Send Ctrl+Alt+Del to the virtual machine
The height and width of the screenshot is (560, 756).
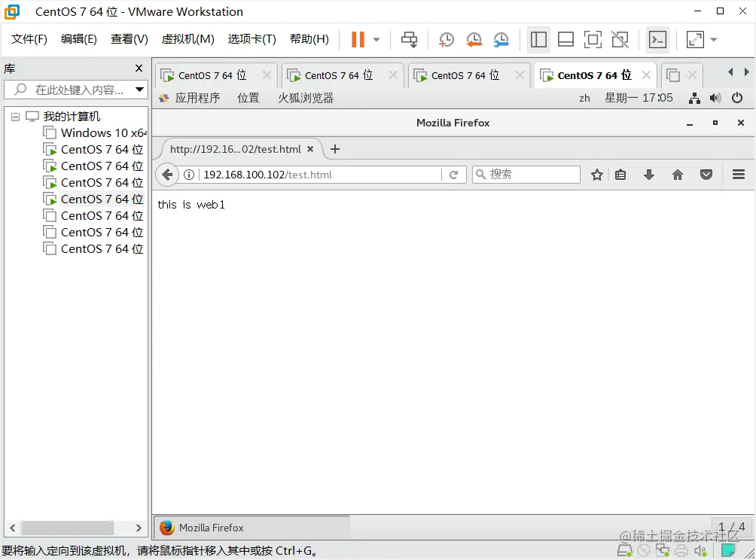click(x=410, y=40)
